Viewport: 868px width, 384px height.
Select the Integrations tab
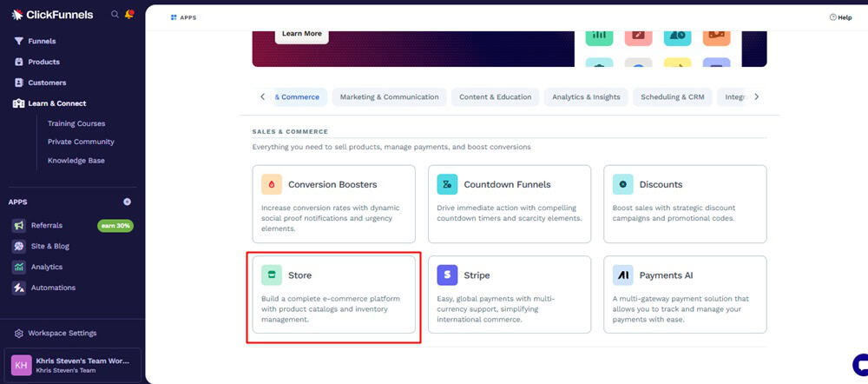click(x=734, y=97)
